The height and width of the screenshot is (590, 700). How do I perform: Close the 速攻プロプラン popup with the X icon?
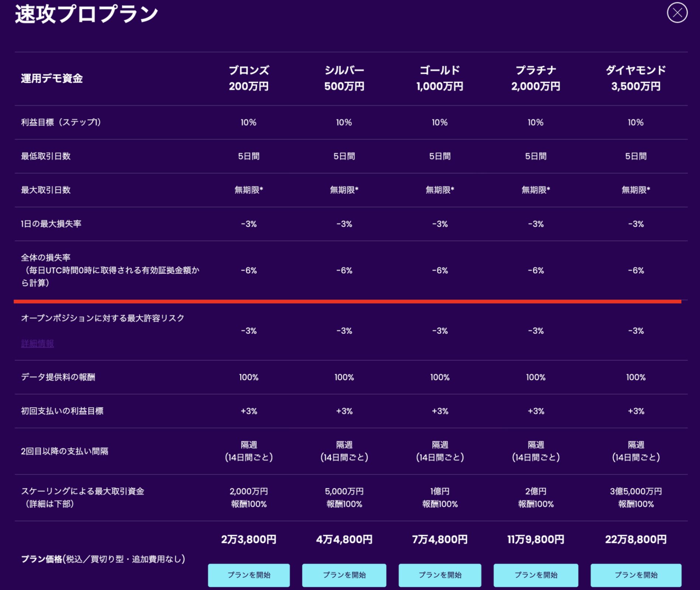(677, 13)
